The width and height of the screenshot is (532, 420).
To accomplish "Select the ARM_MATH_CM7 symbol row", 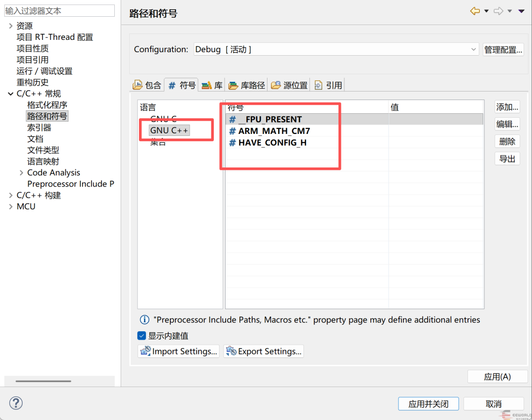I will coord(354,131).
